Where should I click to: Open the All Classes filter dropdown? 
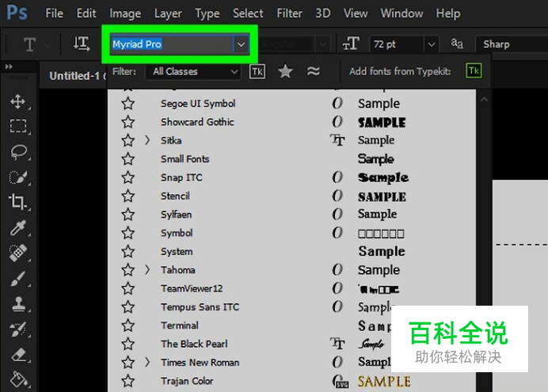click(193, 71)
